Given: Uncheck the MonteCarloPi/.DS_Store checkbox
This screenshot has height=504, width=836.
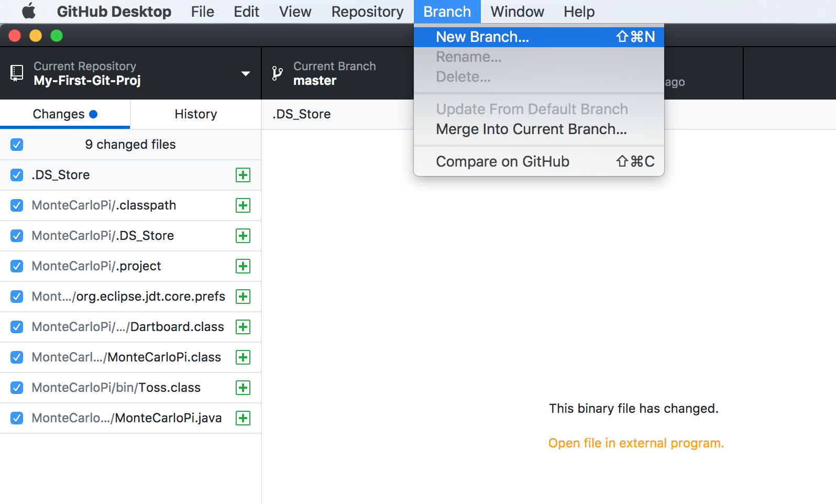Looking at the screenshot, I should coord(17,236).
